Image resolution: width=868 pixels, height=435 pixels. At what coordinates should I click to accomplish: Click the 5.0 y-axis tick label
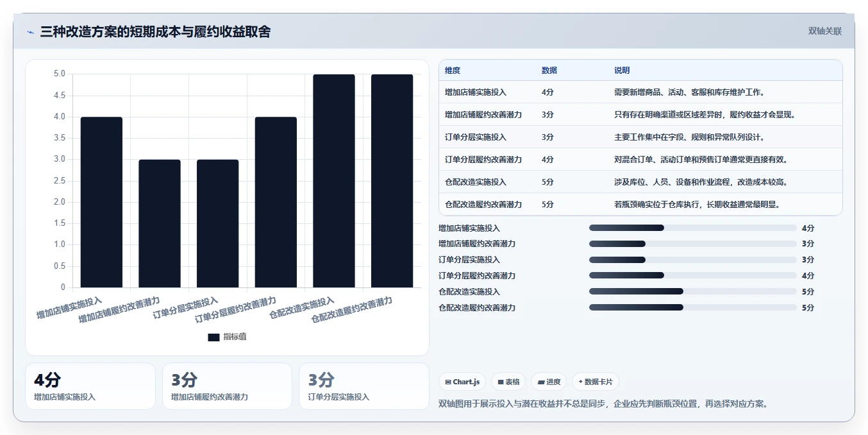[x=59, y=74]
